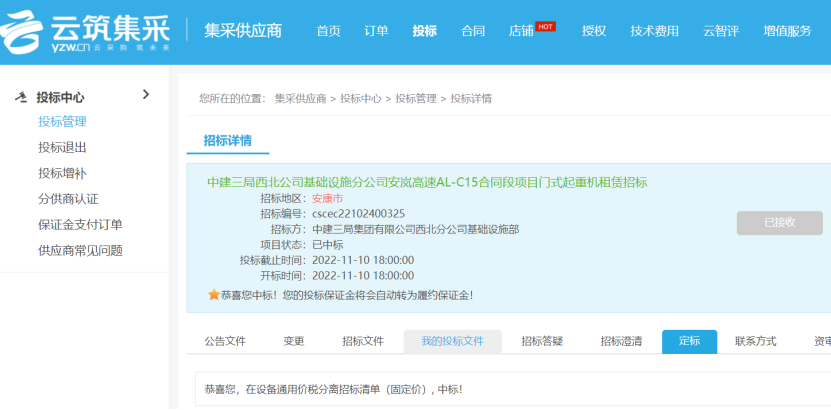Switch to the 定标 tab

689,342
